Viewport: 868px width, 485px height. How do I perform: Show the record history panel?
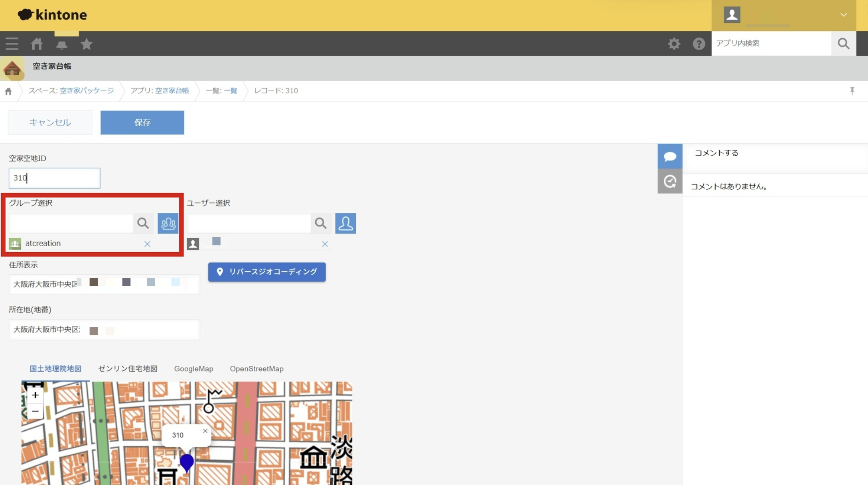pos(670,181)
